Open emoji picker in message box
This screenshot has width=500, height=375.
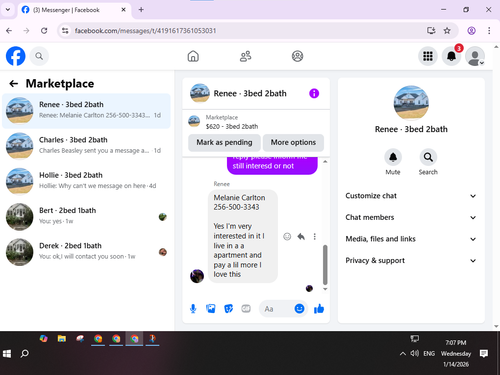click(299, 309)
